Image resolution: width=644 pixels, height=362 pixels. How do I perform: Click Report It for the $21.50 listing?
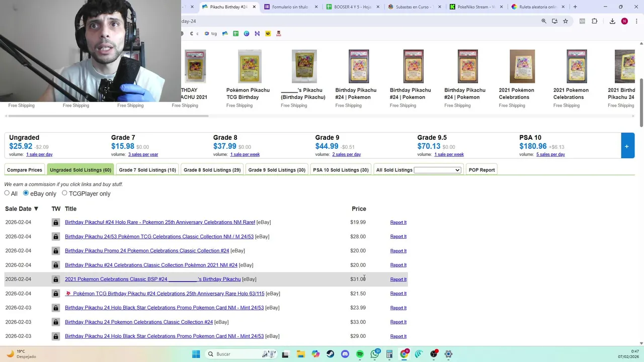398,294
